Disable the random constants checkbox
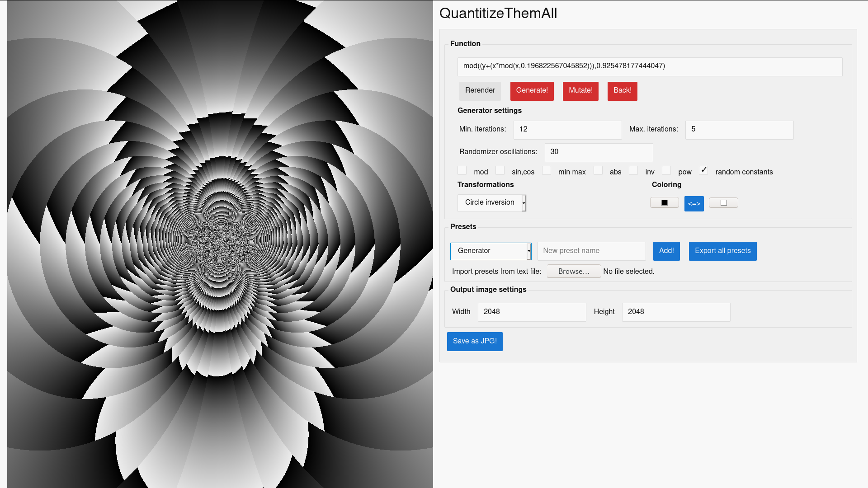The height and width of the screenshot is (488, 868). (703, 170)
